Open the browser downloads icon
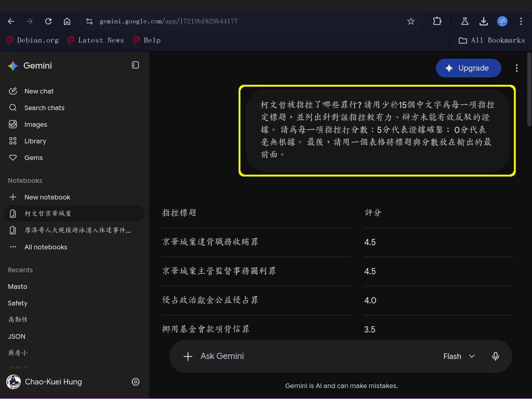Image resolution: width=532 pixels, height=399 pixels. (484, 21)
